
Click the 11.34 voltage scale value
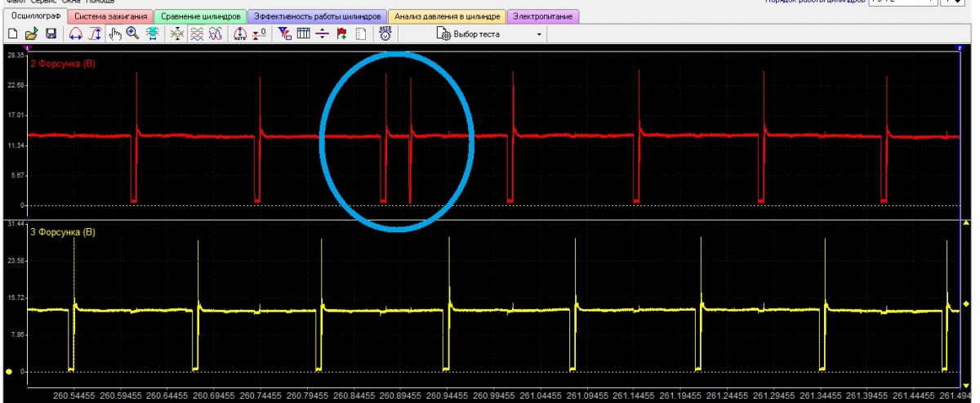click(15, 145)
